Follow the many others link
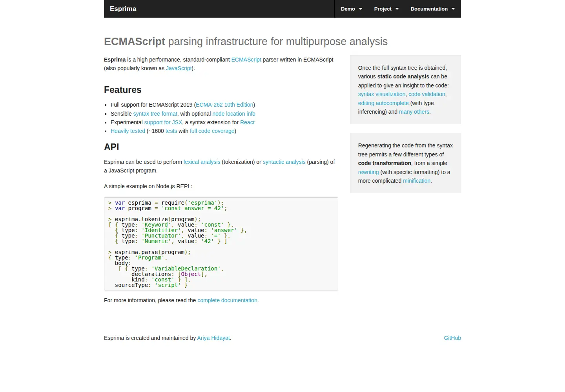The image size is (565, 392). point(414,112)
